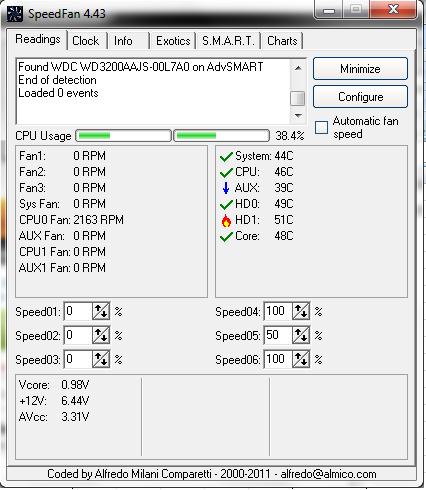Image resolution: width=426 pixels, height=490 pixels.
Task: Switch to the Exotics tab
Action: pos(173,41)
